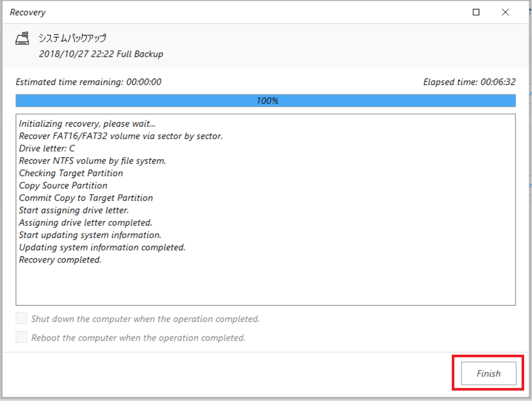
Task: Maximize the Recovery window
Action: (476, 12)
